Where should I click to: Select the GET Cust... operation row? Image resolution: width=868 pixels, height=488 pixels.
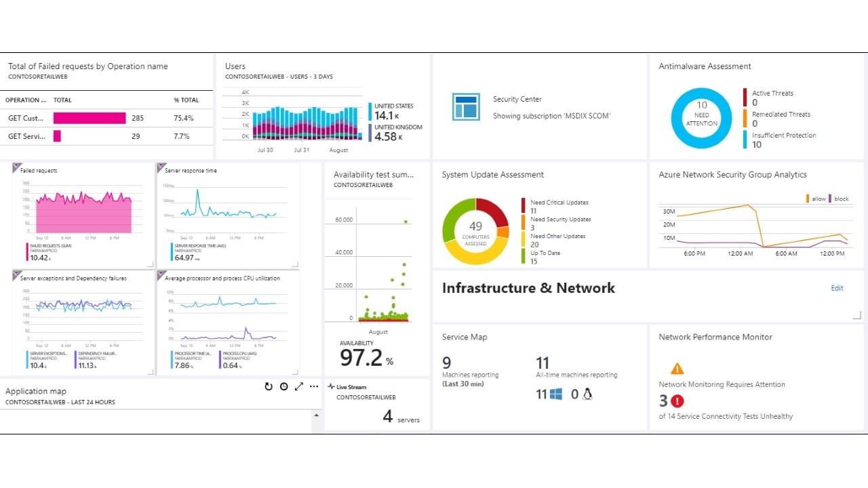106,118
